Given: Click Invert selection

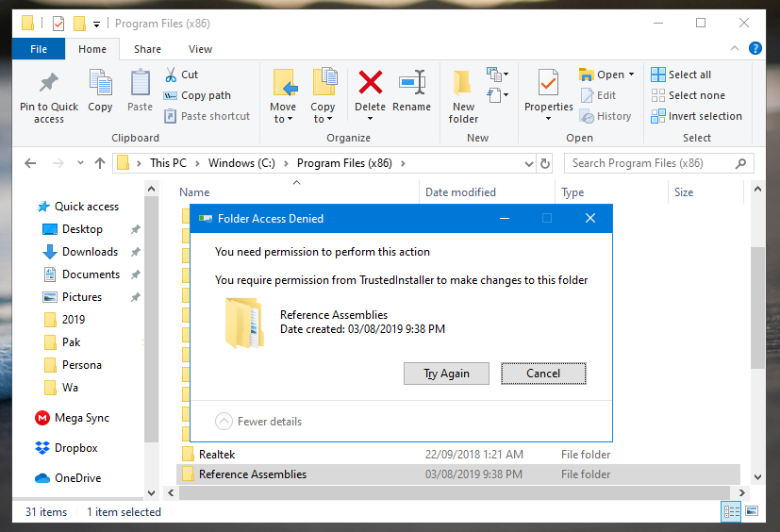Looking at the screenshot, I should 696,116.
